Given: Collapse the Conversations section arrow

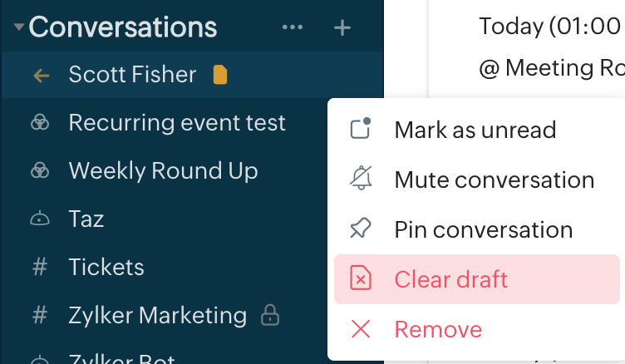Looking at the screenshot, I should (x=18, y=27).
